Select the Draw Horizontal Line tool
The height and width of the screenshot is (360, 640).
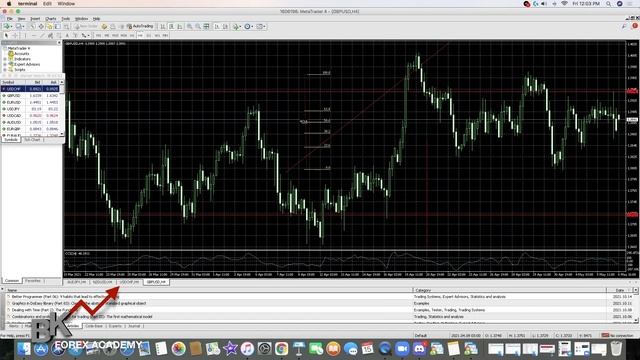[34, 36]
